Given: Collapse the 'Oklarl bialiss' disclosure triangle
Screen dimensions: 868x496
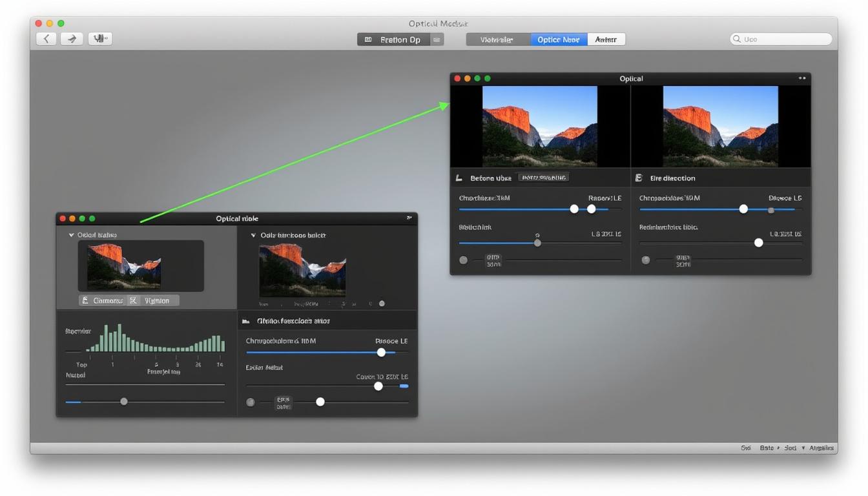Looking at the screenshot, I should tap(71, 235).
